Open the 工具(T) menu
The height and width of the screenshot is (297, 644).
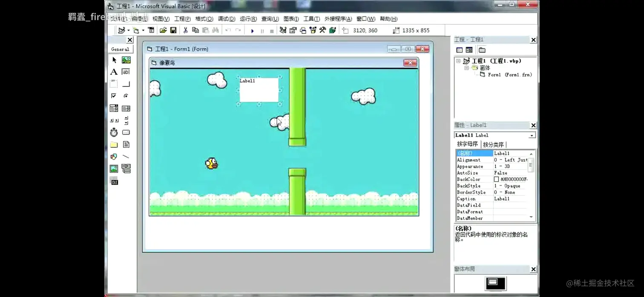pyautogui.click(x=311, y=19)
